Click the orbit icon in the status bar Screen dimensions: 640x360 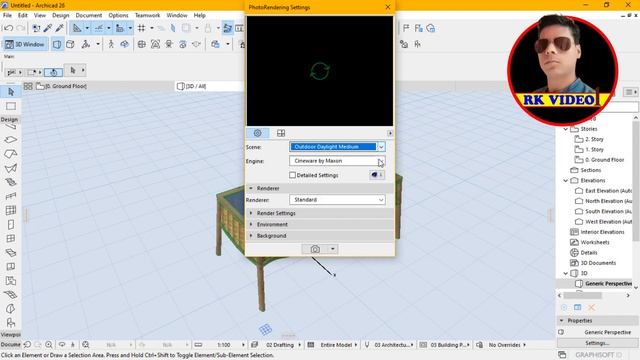(x=62, y=345)
